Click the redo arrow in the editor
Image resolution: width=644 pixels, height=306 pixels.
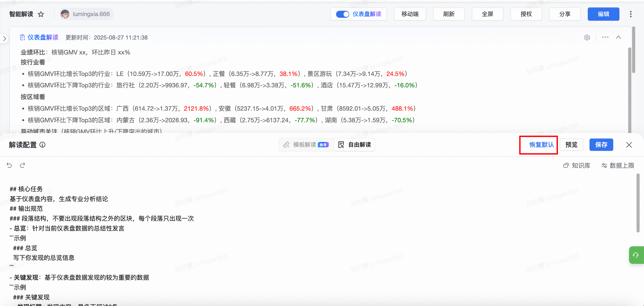tap(22, 165)
